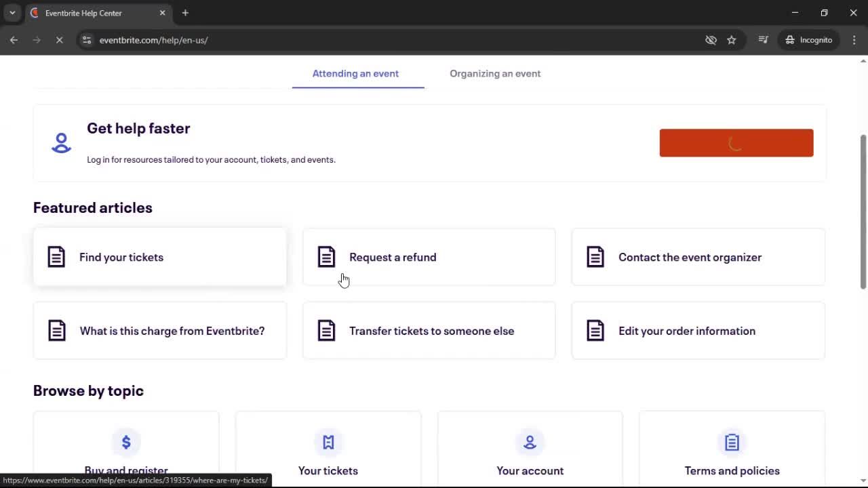Select the Eventbrite Help Center browser tab

pyautogui.click(x=98, y=13)
